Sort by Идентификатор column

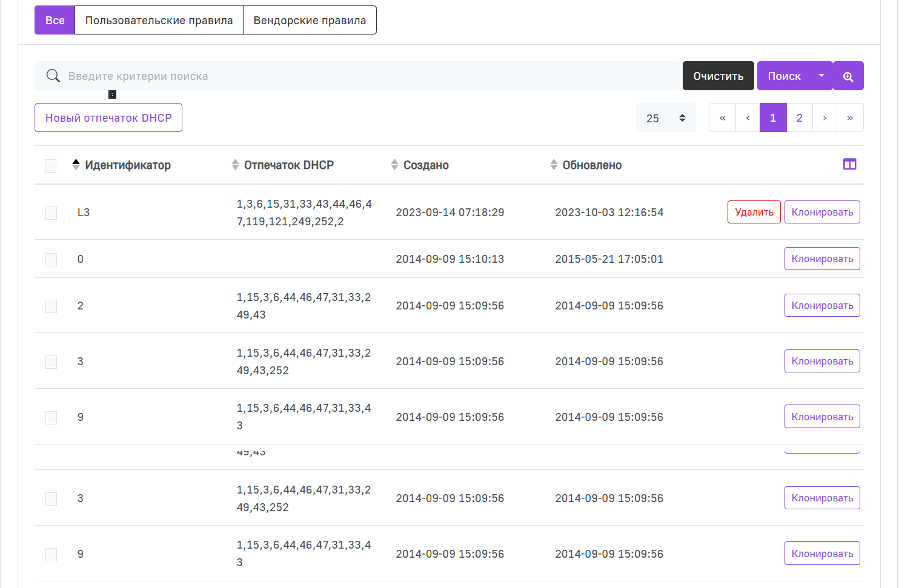coord(127,165)
